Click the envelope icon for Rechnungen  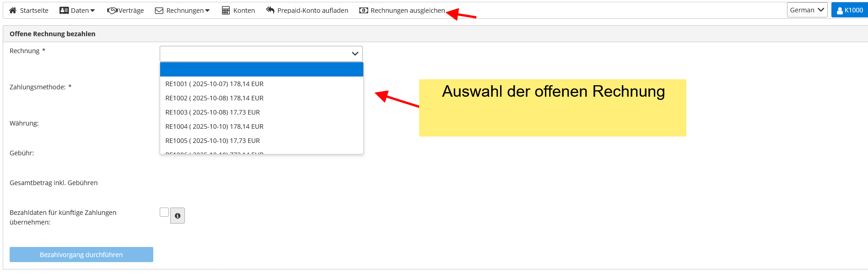click(x=159, y=11)
